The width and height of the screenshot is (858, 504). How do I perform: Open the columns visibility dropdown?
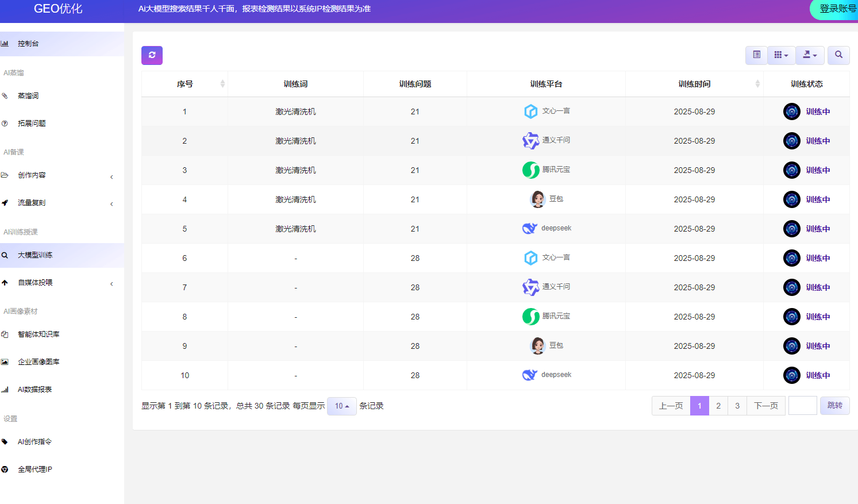tap(781, 55)
